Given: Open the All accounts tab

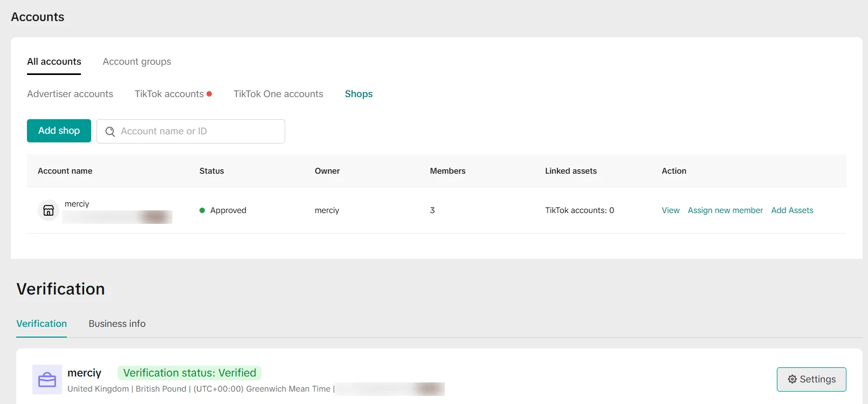Looking at the screenshot, I should click(54, 61).
